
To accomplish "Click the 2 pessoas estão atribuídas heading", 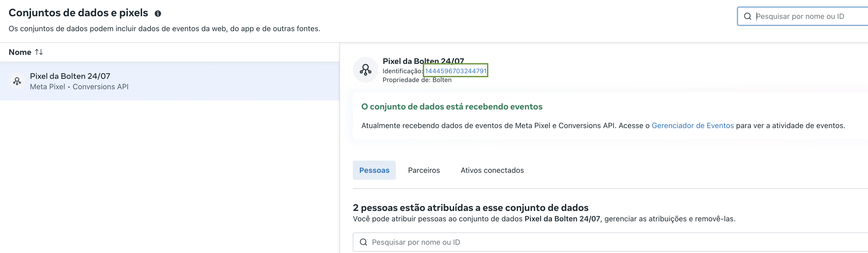I will pos(470,207).
